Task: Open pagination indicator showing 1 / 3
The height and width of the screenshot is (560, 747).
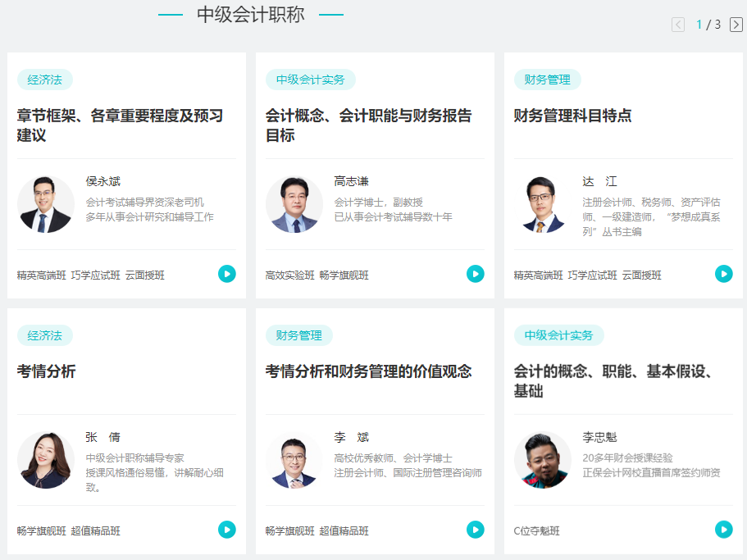Action: tap(708, 25)
